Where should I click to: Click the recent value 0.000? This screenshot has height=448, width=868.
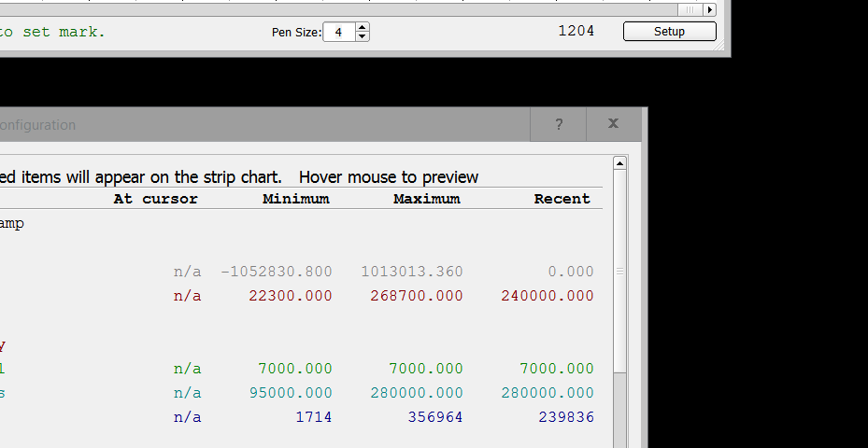571,272
